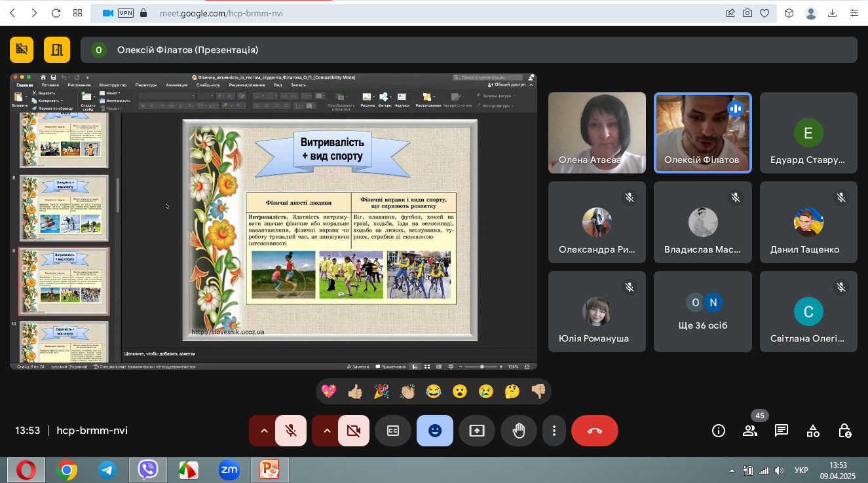Send thumbs down reaction
This screenshot has width=868, height=483.
(x=538, y=391)
